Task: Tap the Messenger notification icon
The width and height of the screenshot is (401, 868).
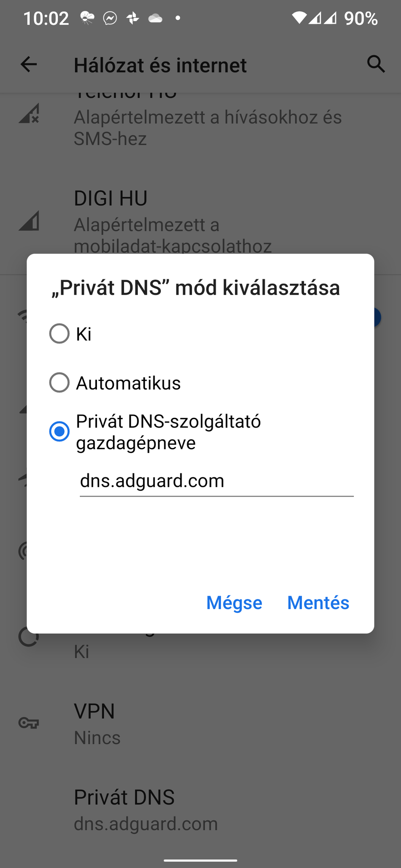Action: [x=110, y=18]
